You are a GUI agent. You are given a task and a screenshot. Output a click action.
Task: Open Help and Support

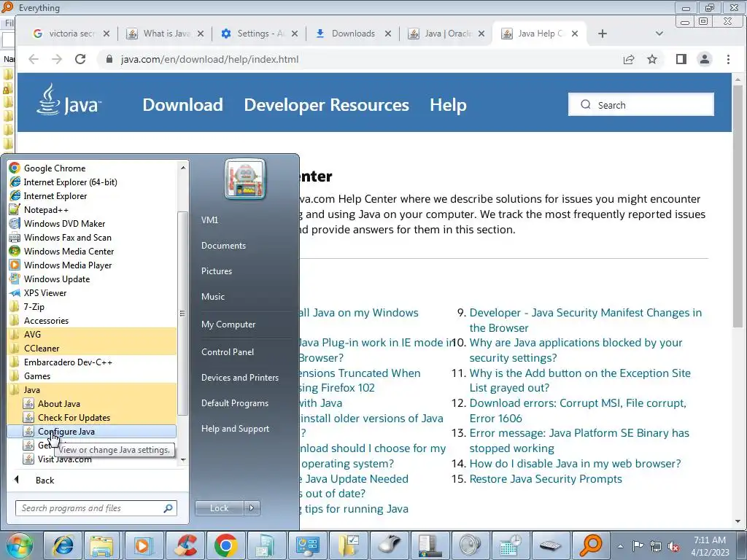235,429
